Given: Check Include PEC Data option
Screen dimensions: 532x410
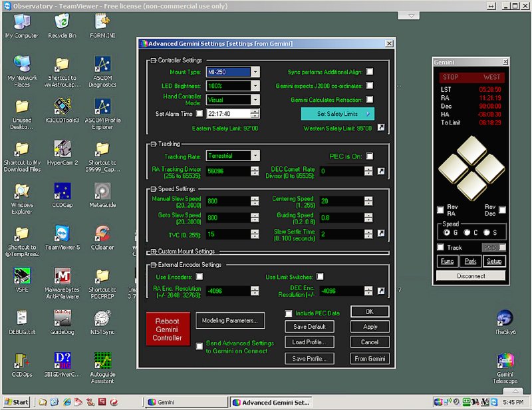Looking at the screenshot, I should point(289,313).
